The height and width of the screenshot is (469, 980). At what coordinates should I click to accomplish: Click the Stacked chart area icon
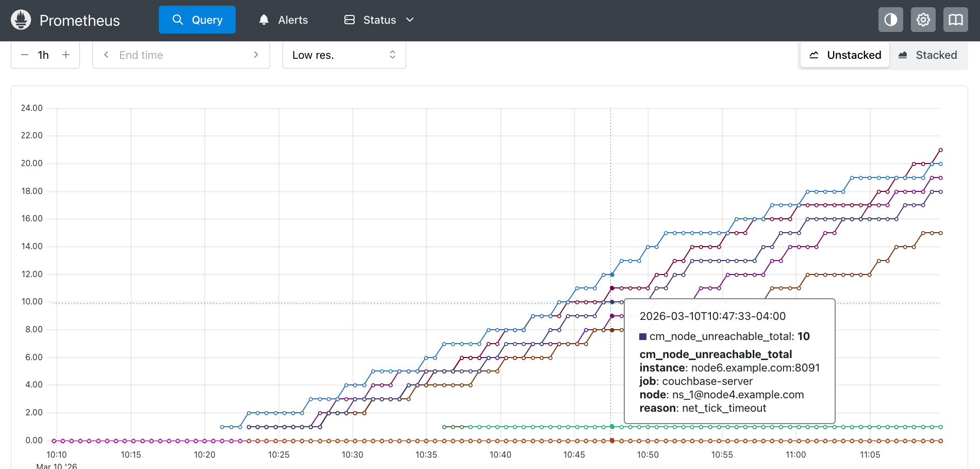tap(903, 55)
